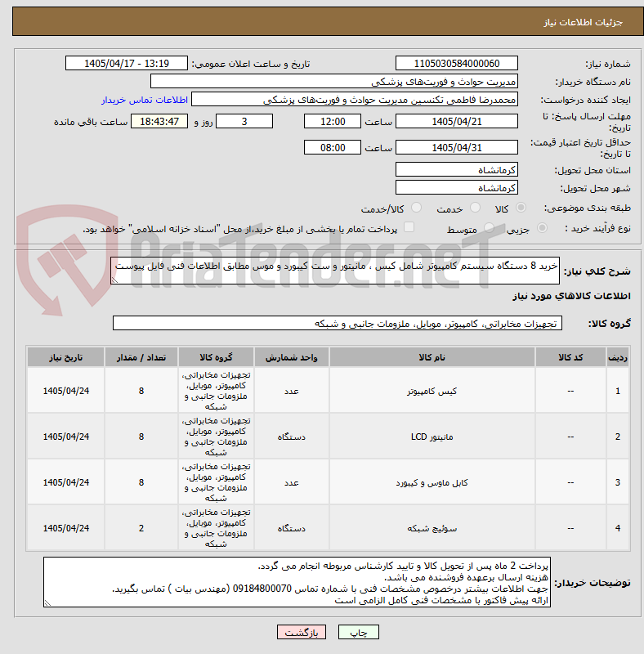The height and width of the screenshot is (654, 644).
Task: Choose the متوسط purchase type radio
Action: pos(489,228)
